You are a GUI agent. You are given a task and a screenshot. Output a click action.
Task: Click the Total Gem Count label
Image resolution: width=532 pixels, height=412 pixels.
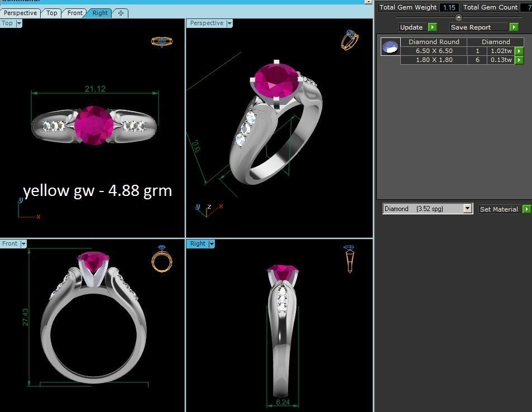(x=490, y=7)
